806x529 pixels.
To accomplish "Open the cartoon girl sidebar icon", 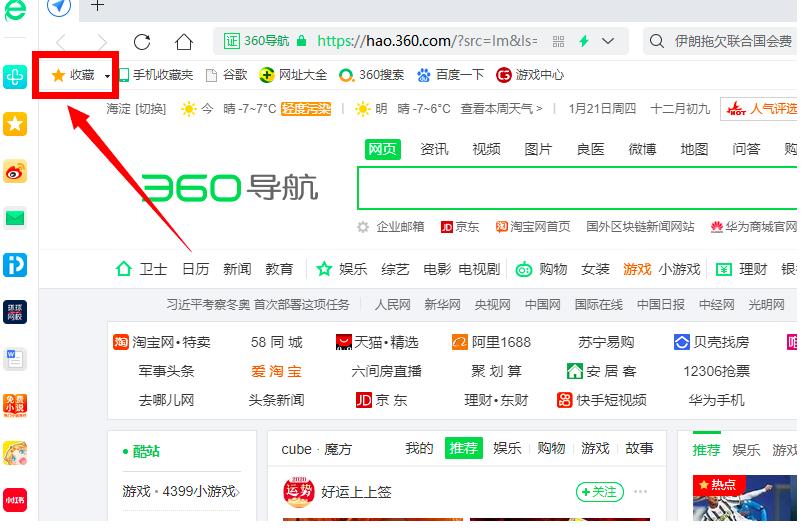I will [x=15, y=453].
